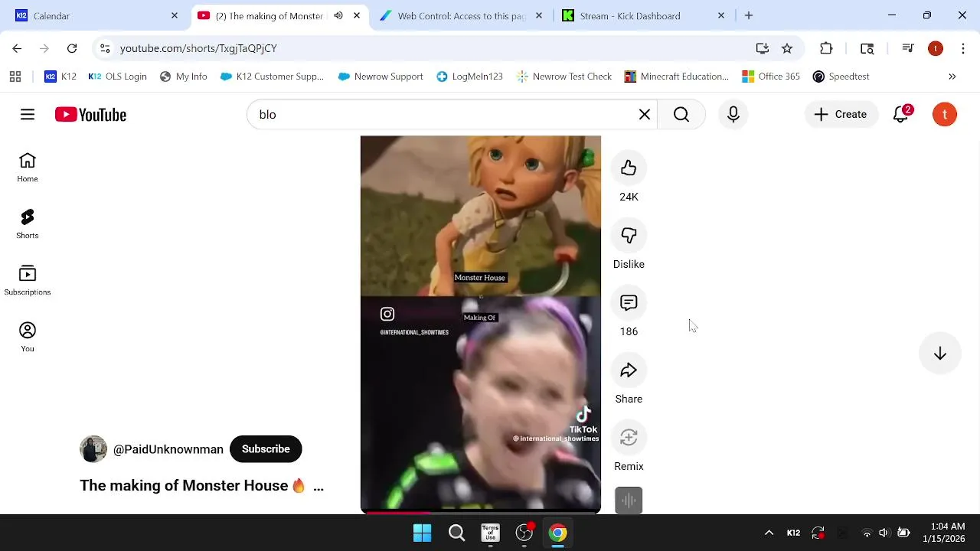Share this short via Share icon
Viewport: 980px width, 551px height.
pyautogui.click(x=629, y=370)
